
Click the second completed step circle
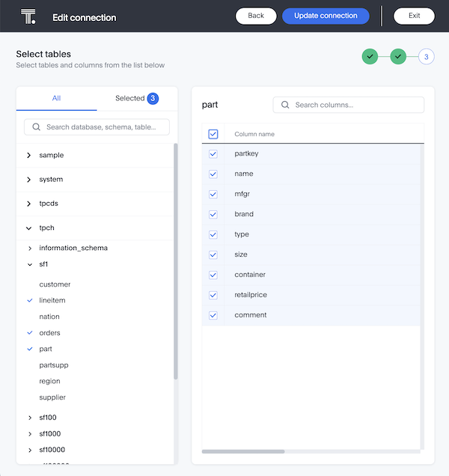coord(398,56)
